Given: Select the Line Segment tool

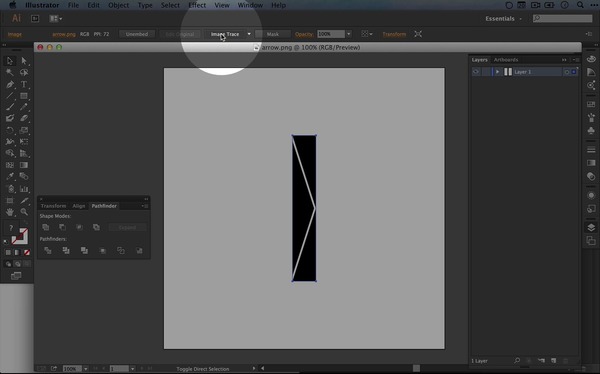Looking at the screenshot, I should (10, 96).
